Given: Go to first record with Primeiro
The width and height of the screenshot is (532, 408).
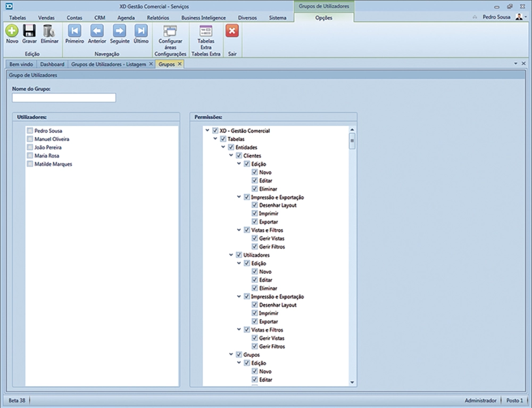Looking at the screenshot, I should (74, 31).
